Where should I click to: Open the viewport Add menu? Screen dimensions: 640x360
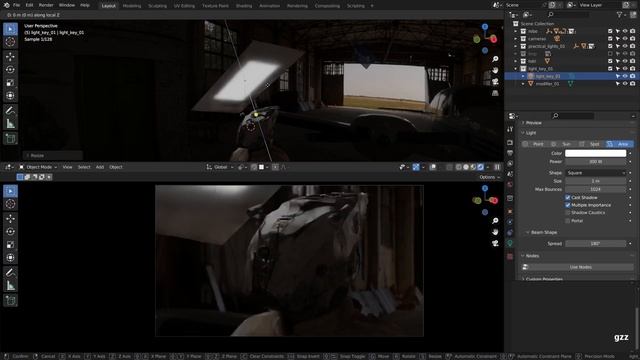click(100, 167)
